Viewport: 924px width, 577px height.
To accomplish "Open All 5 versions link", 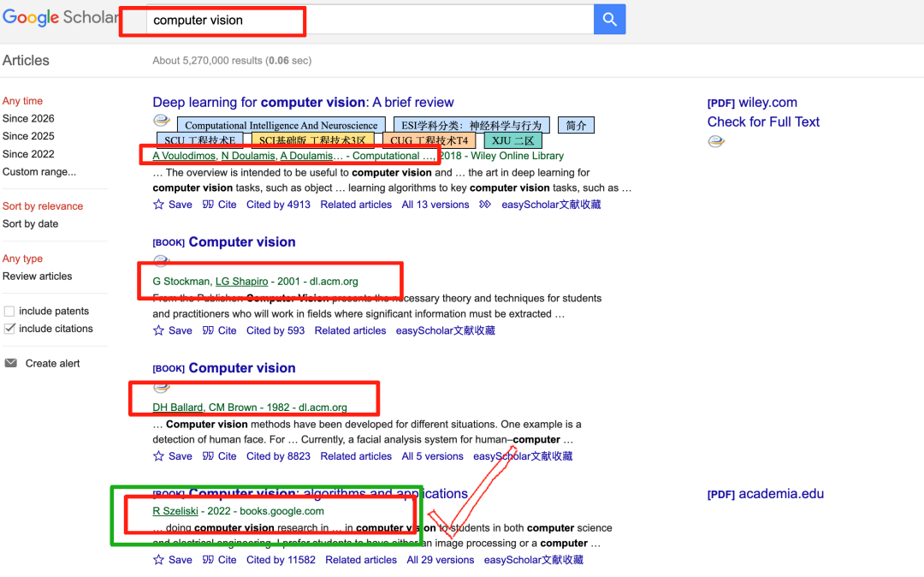I will (433, 456).
